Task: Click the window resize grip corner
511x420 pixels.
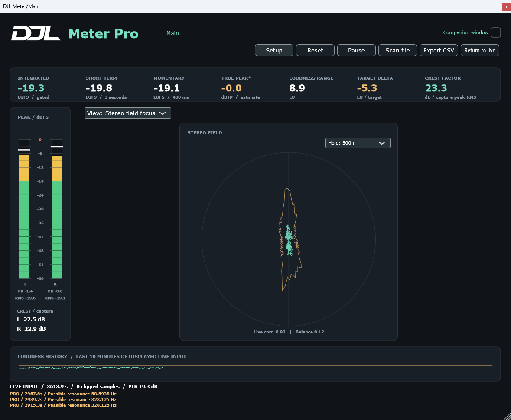Action: pos(507,416)
